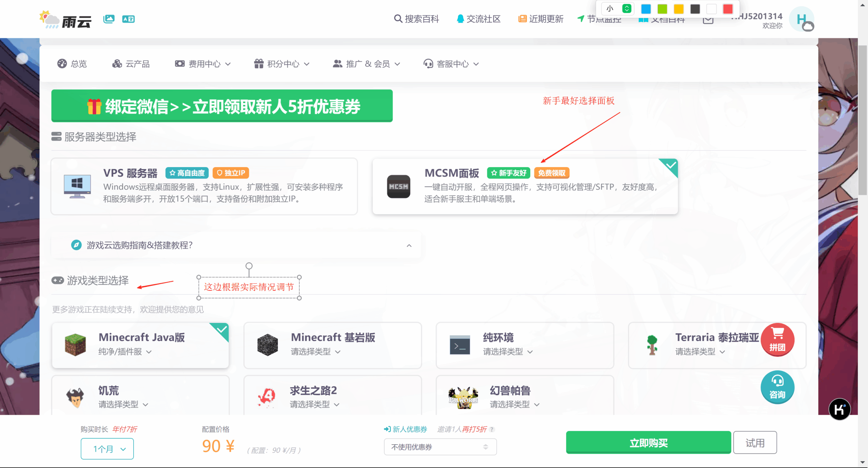This screenshot has width=868, height=468.
Task: Click the money icon next to 费用中心
Action: click(180, 64)
